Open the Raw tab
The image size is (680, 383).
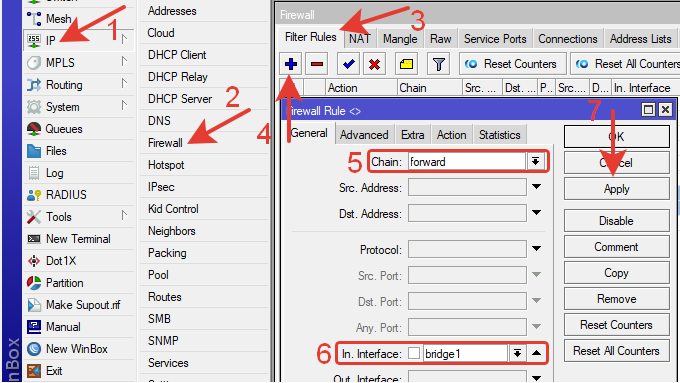(x=441, y=39)
